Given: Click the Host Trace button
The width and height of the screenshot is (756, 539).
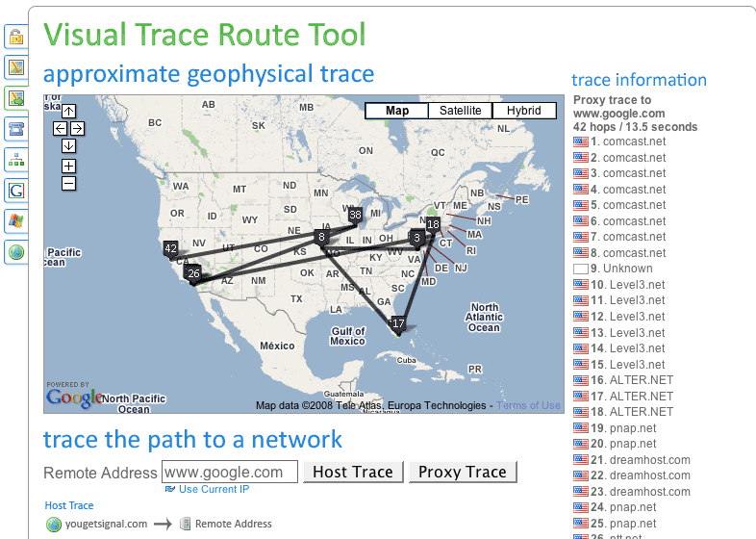Looking at the screenshot, I should pyautogui.click(x=352, y=472).
